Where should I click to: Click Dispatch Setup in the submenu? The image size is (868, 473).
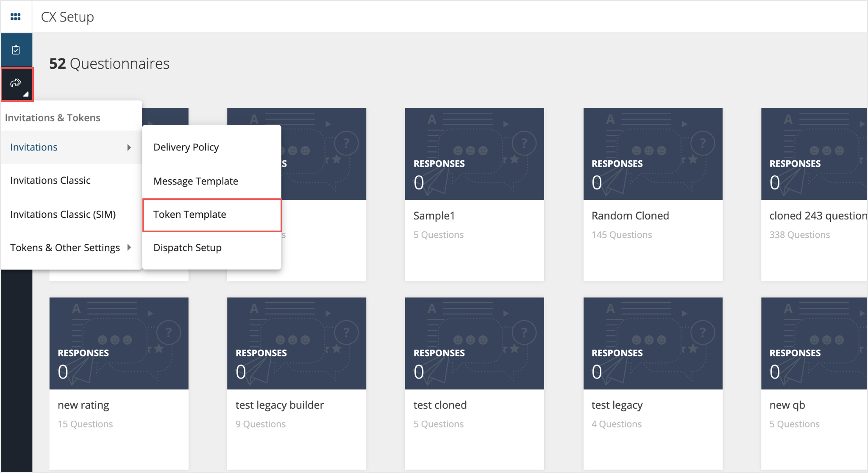(x=187, y=248)
